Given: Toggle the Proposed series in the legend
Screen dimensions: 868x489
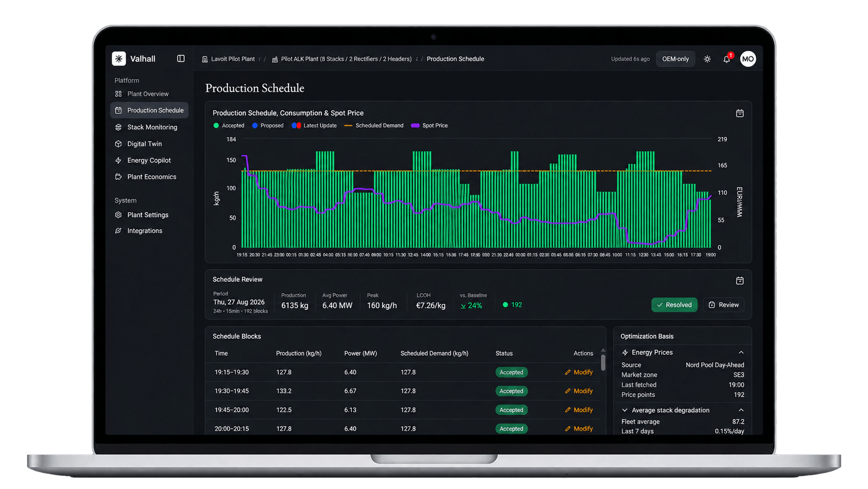Looking at the screenshot, I should 268,126.
